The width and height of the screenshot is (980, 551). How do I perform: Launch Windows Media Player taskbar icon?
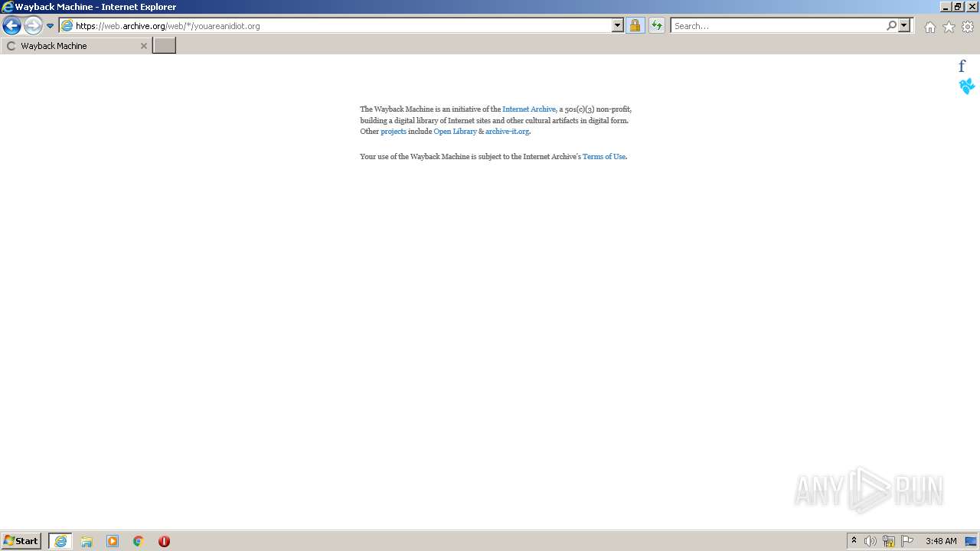[113, 541]
